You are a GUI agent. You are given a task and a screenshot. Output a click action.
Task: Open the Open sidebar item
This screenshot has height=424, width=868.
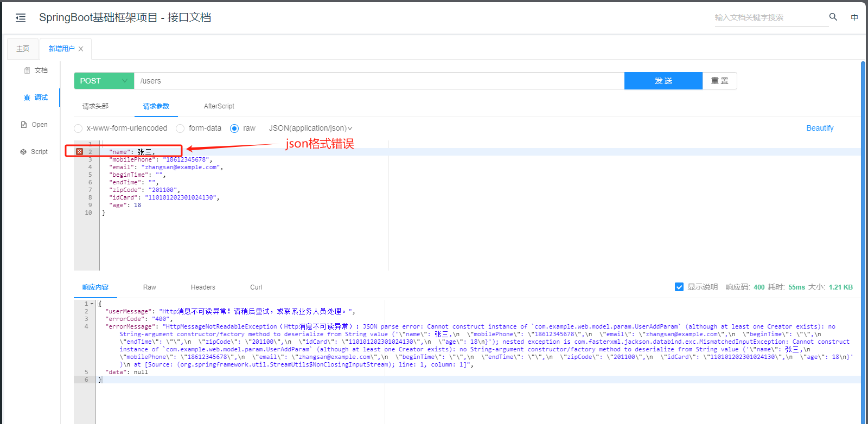(x=34, y=125)
